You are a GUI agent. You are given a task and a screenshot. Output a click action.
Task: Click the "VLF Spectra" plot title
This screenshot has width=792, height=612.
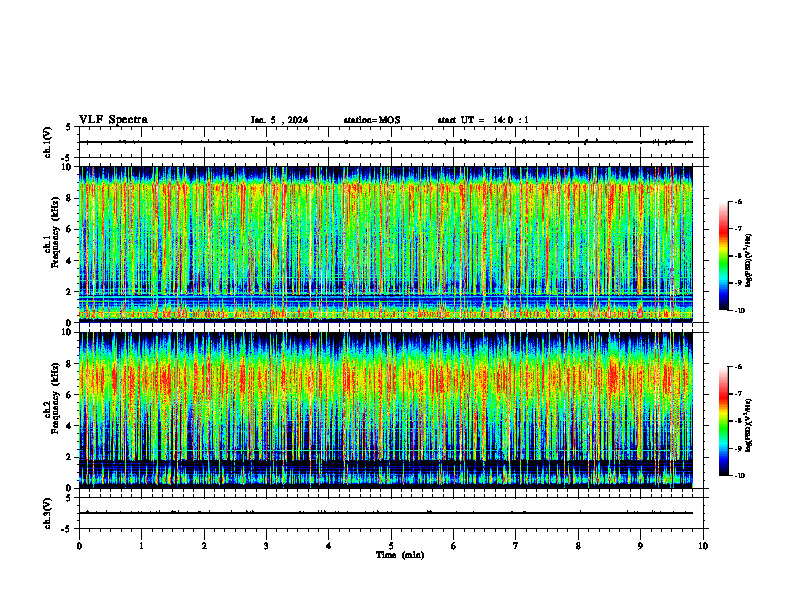(x=113, y=120)
